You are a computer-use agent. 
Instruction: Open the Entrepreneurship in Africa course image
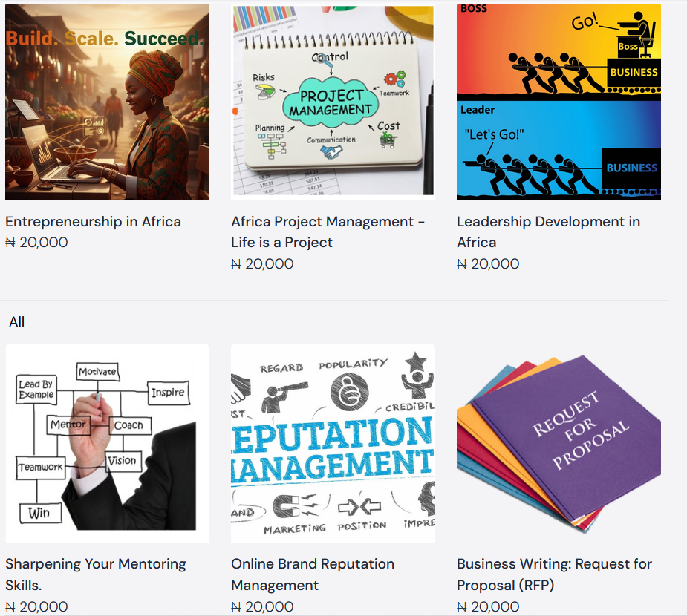click(x=108, y=102)
